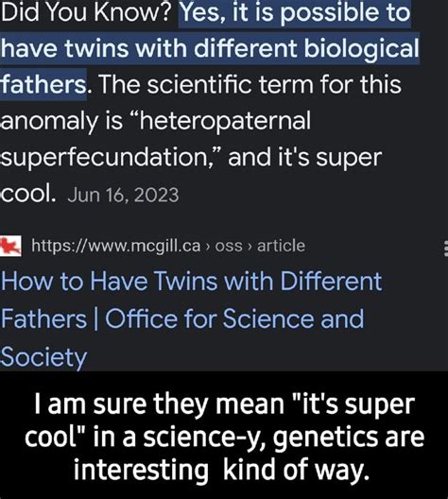Viewport: 448px width, 499px height.
Task: Click the 'Did You Know?' snippet text
Action: click(86, 12)
